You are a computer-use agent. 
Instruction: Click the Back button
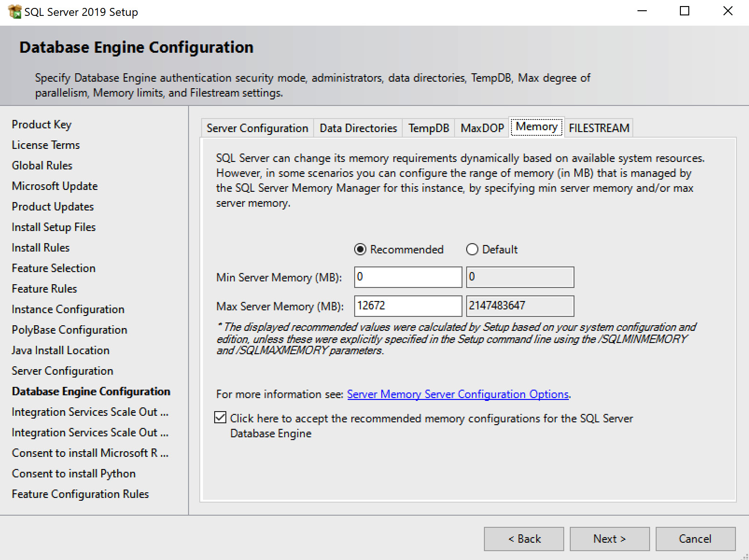click(x=524, y=539)
